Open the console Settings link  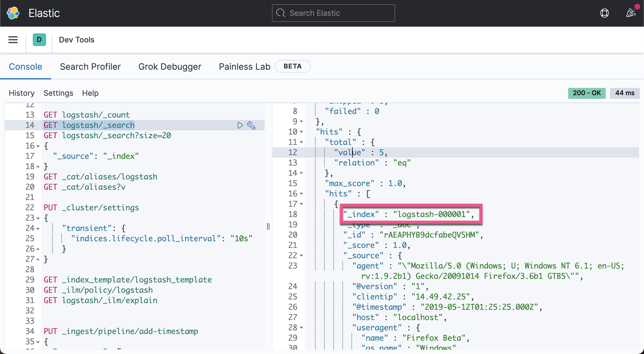[x=58, y=93]
